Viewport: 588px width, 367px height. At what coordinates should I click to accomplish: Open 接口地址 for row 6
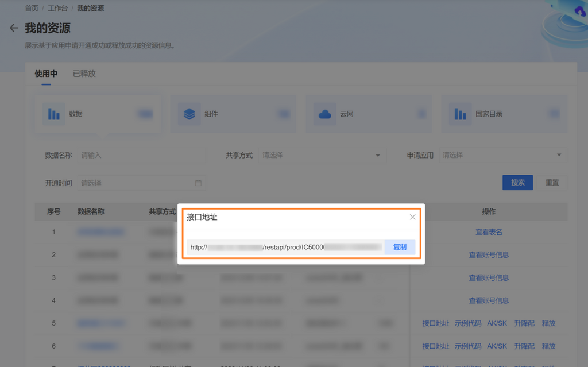point(435,346)
